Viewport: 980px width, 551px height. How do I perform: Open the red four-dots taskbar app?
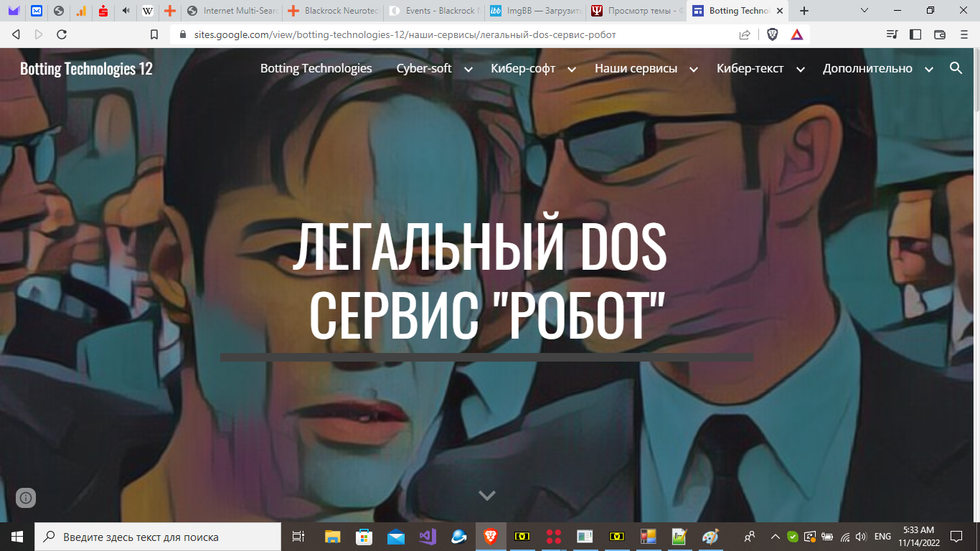pos(553,537)
